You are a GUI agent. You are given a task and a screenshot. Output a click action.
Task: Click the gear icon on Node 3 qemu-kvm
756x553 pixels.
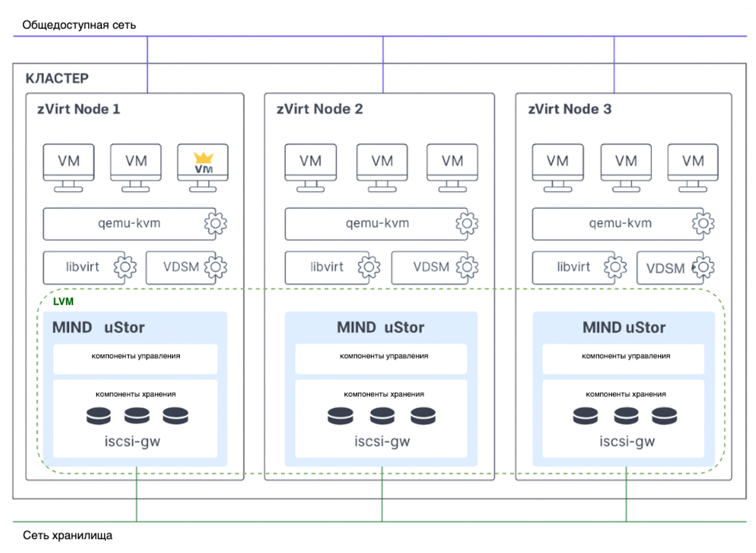point(703,223)
